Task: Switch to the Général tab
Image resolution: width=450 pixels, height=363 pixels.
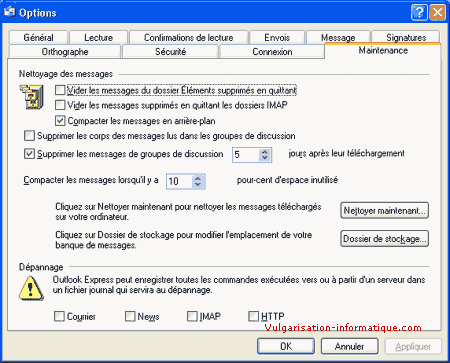Action: (x=38, y=37)
